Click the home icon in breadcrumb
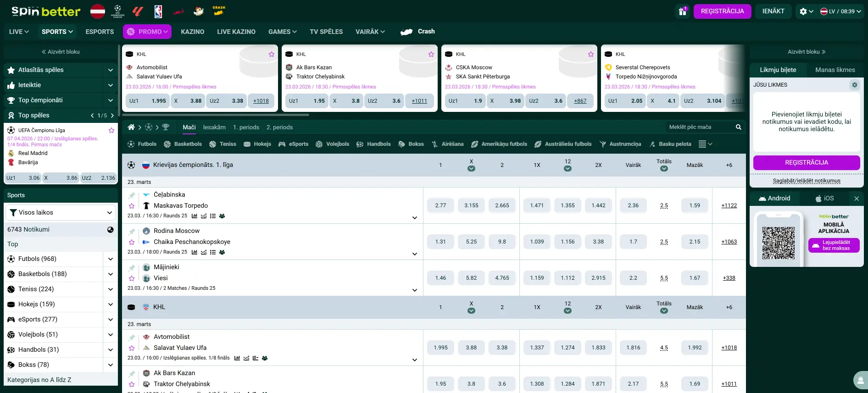 pyautogui.click(x=131, y=127)
